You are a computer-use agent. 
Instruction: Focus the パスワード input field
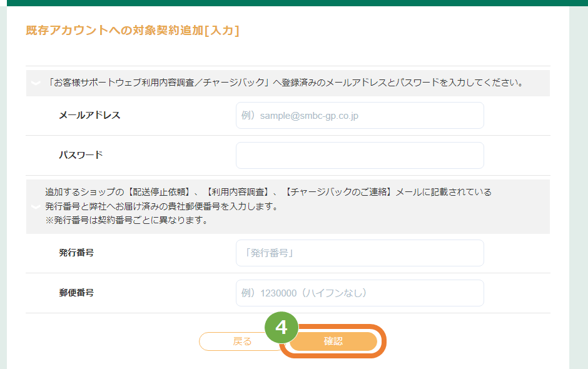click(360, 155)
